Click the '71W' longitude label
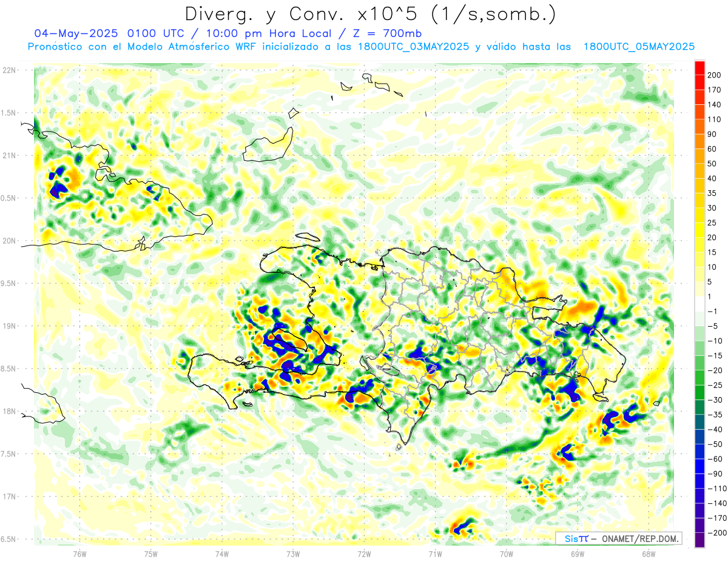 point(435,554)
